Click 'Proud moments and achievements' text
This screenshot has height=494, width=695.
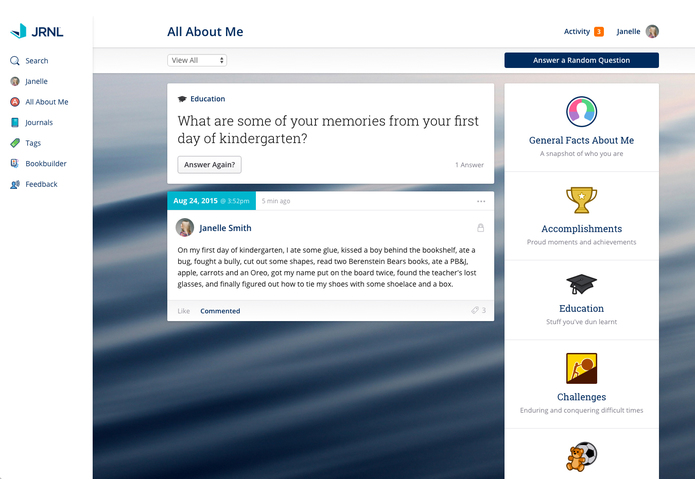(582, 242)
